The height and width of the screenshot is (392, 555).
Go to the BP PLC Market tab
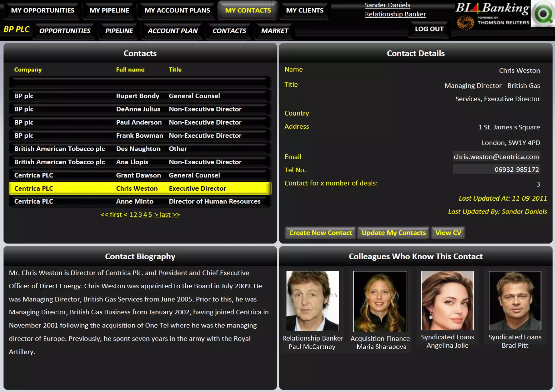275,31
